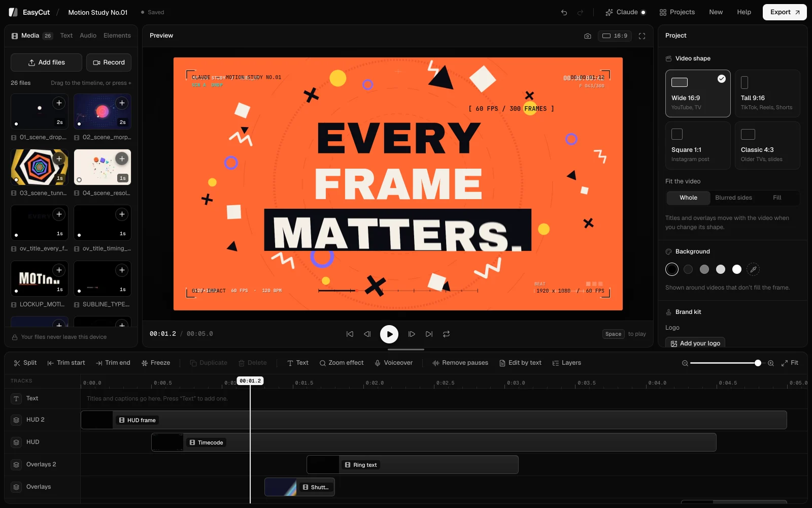Select the Ring text clip on timeline
The image size is (812, 508).
[412, 465]
